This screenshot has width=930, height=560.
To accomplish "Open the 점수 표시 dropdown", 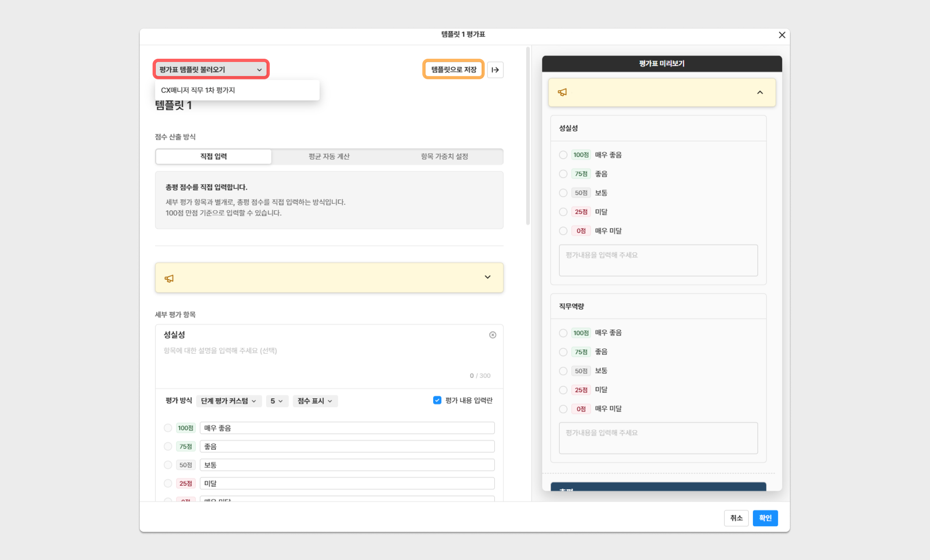I will coord(315,401).
